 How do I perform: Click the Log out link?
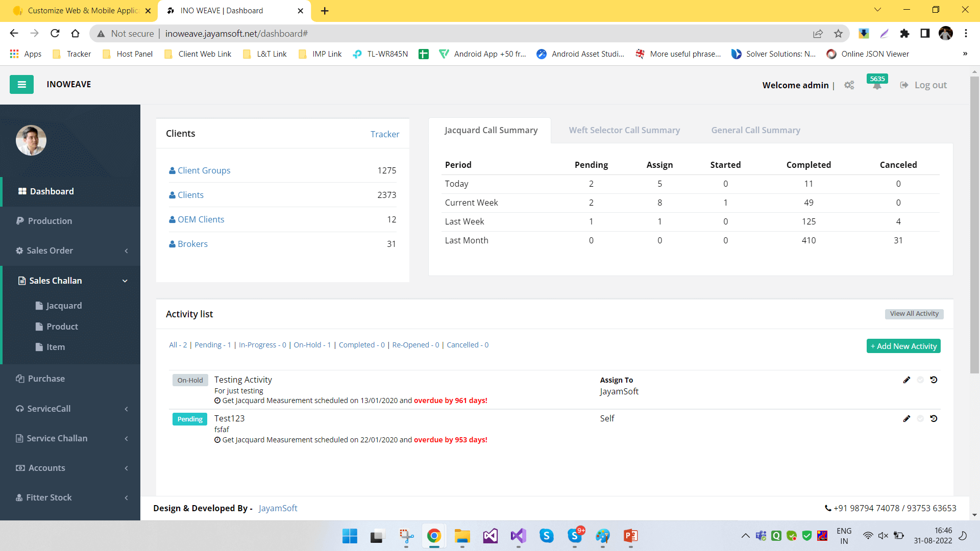tap(923, 85)
